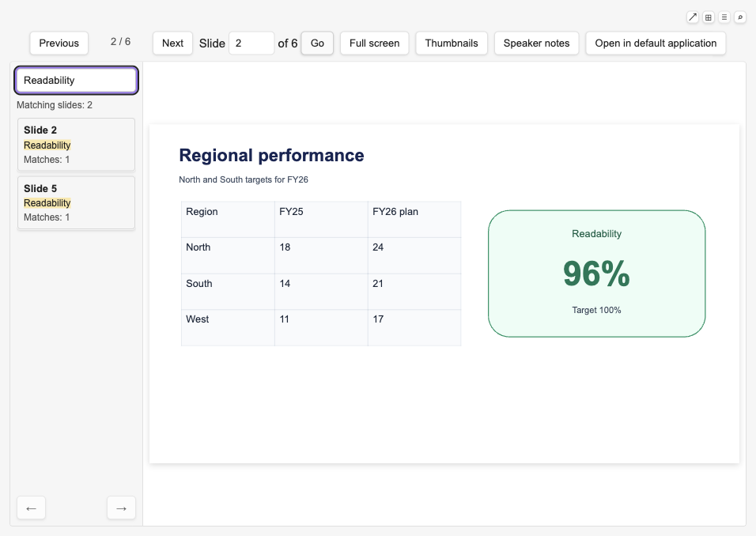Click the diagonal arrow icon at top right
Screen dimensions: 756x536
coord(693,17)
